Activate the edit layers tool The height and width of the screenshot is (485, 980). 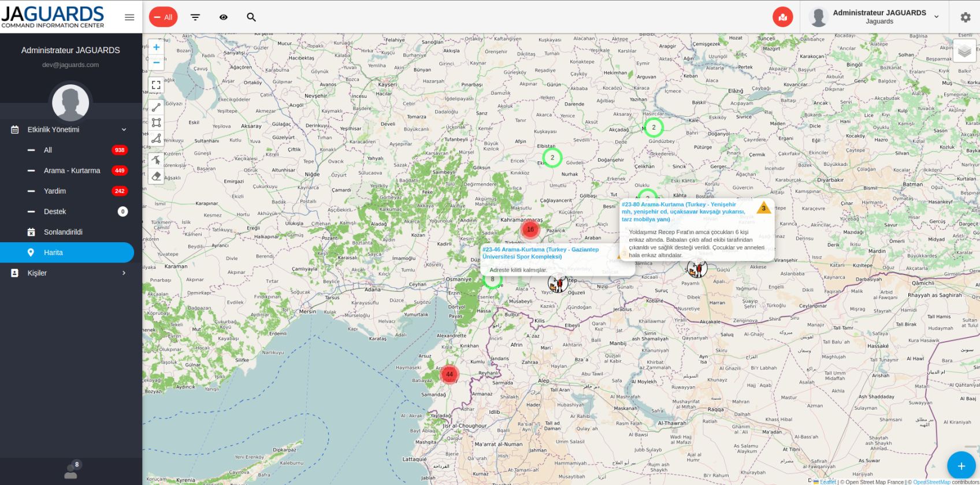pyautogui.click(x=156, y=160)
